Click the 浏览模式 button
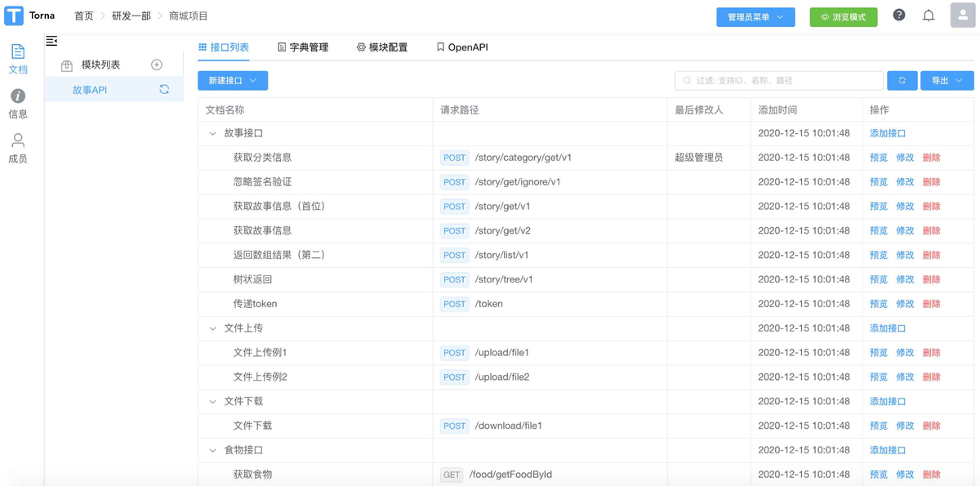Screen dimensions: 980x486 844,17
